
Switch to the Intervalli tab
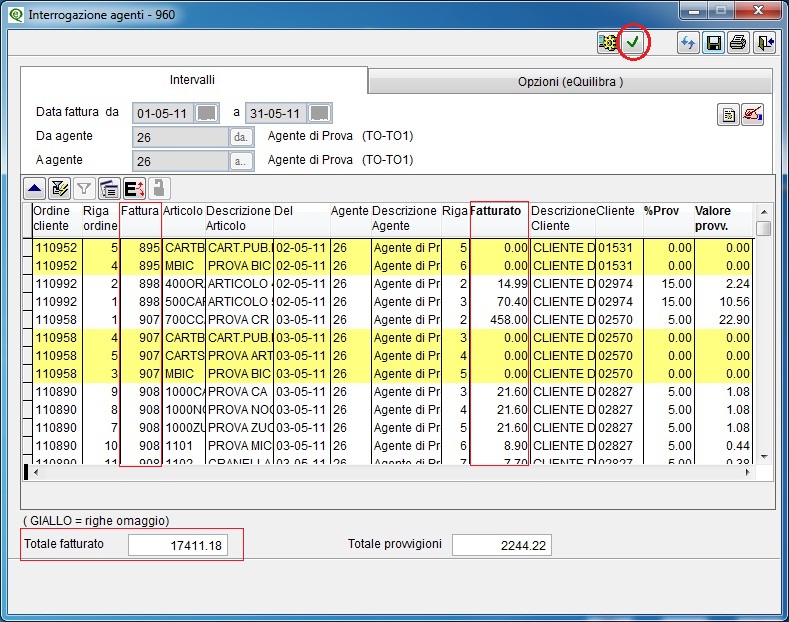pos(192,80)
